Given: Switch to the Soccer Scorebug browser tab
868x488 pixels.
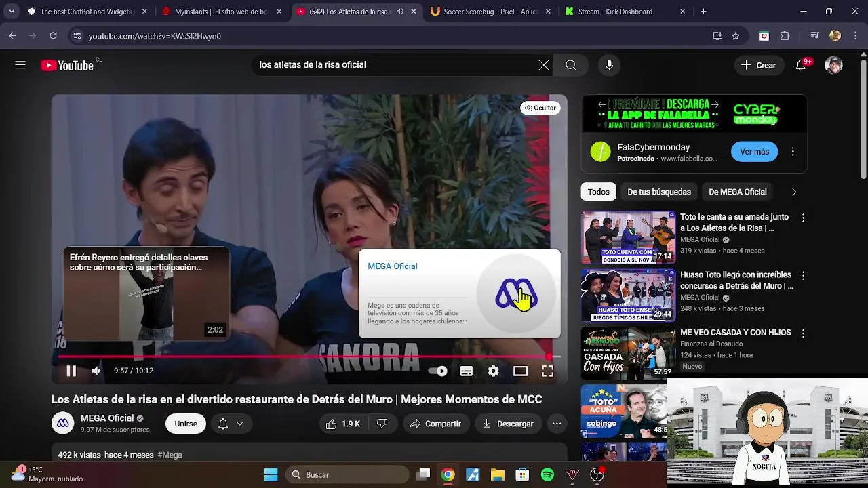Looking at the screenshot, I should point(491,12).
